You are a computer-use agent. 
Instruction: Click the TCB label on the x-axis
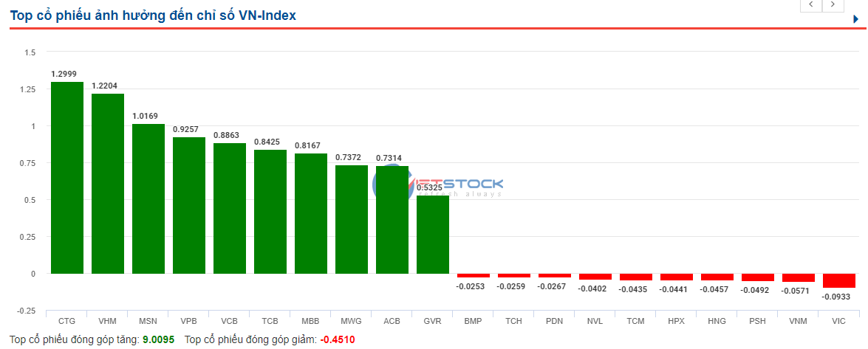pos(270,322)
